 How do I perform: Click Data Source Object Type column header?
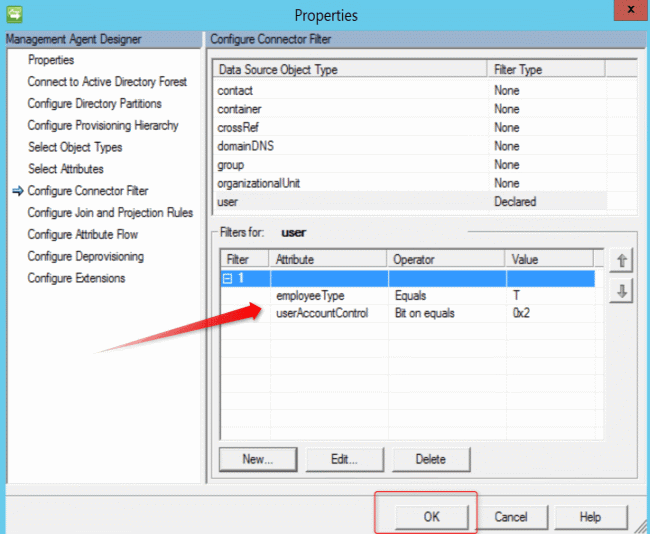coord(350,69)
